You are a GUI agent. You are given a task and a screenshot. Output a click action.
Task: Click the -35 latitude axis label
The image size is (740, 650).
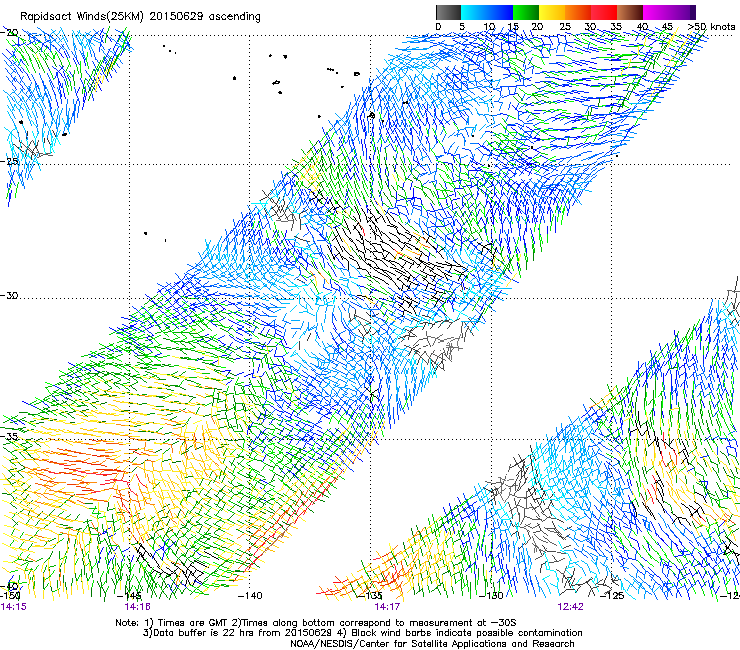click(x=10, y=436)
